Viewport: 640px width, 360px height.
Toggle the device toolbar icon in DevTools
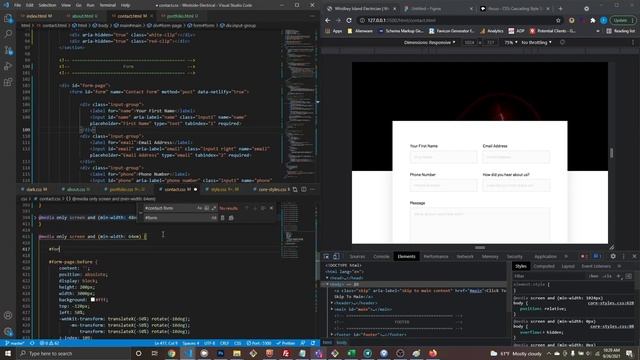[336, 256]
